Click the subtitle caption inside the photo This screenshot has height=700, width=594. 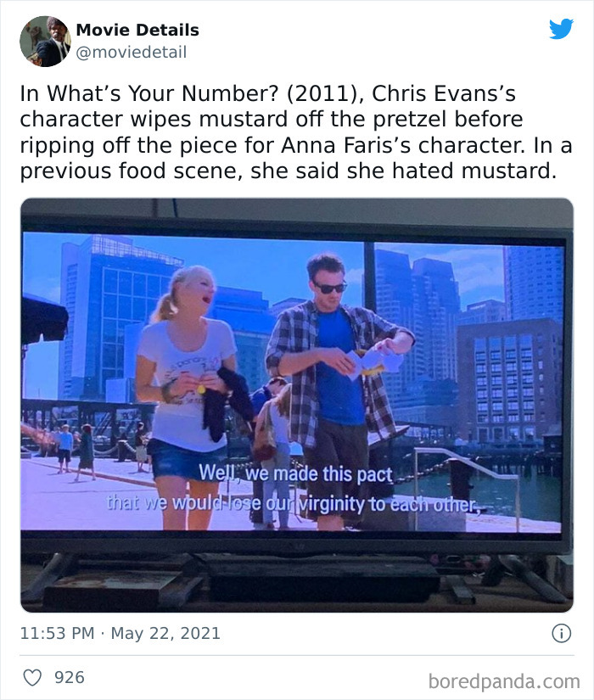[x=297, y=488]
